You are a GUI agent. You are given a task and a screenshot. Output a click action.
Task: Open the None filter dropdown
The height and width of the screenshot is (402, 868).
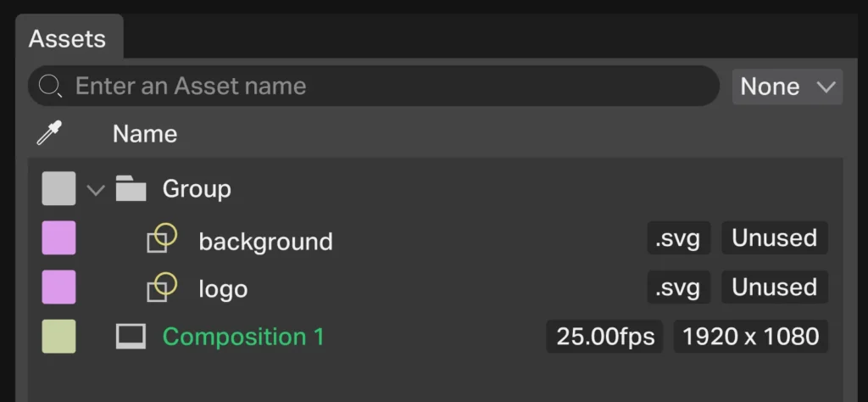click(x=787, y=87)
